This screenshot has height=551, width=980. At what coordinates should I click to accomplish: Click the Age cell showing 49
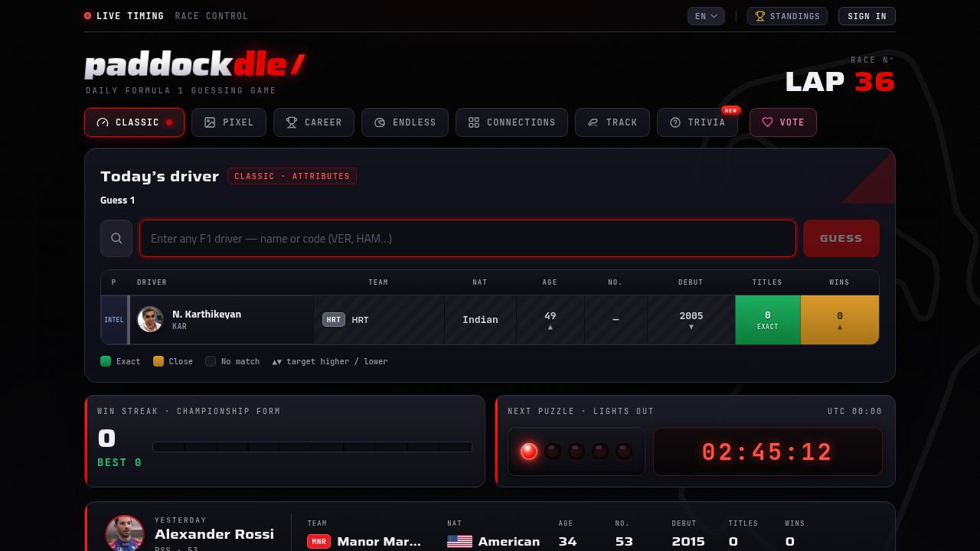click(x=550, y=320)
